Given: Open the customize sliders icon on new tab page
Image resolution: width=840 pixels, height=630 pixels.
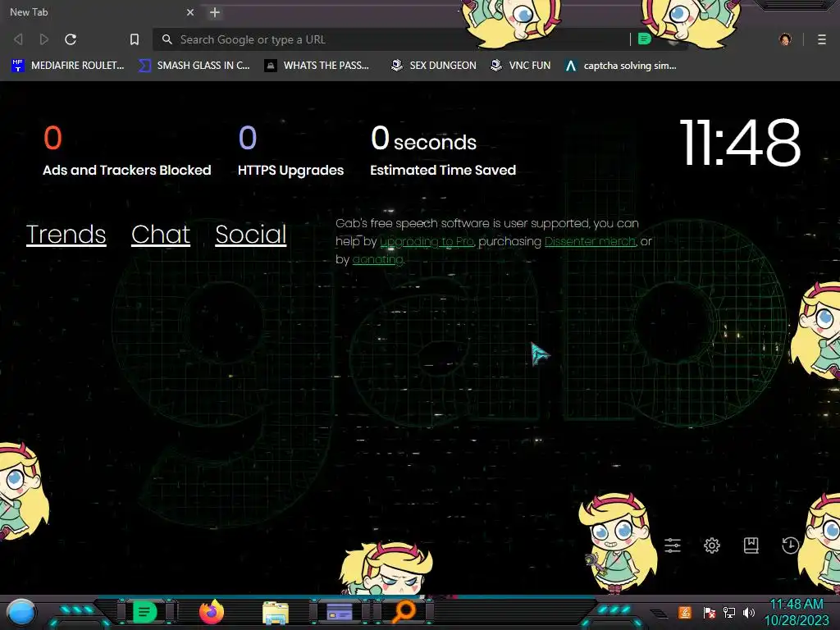Looking at the screenshot, I should [x=673, y=546].
